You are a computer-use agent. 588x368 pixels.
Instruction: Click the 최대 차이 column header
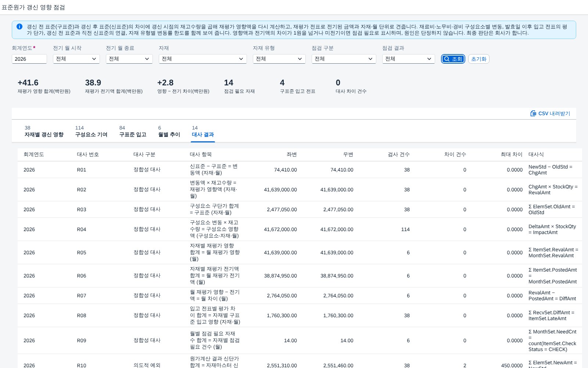(x=512, y=155)
